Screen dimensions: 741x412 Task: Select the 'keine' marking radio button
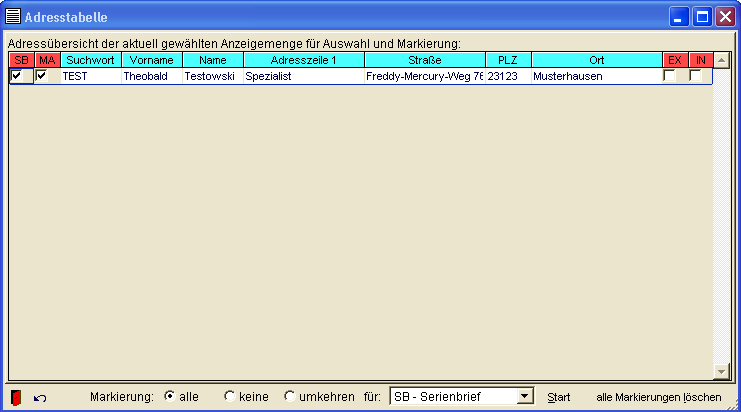tap(230, 396)
